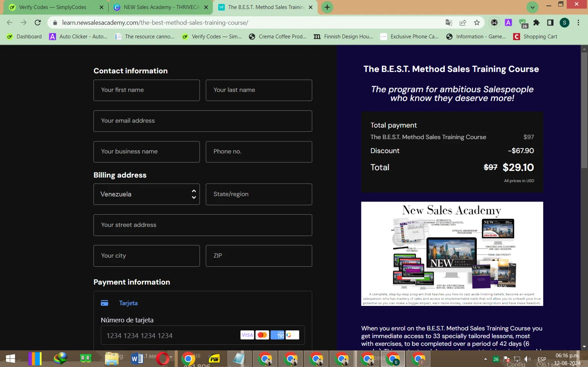Open Chrome three-dot menu

click(578, 23)
